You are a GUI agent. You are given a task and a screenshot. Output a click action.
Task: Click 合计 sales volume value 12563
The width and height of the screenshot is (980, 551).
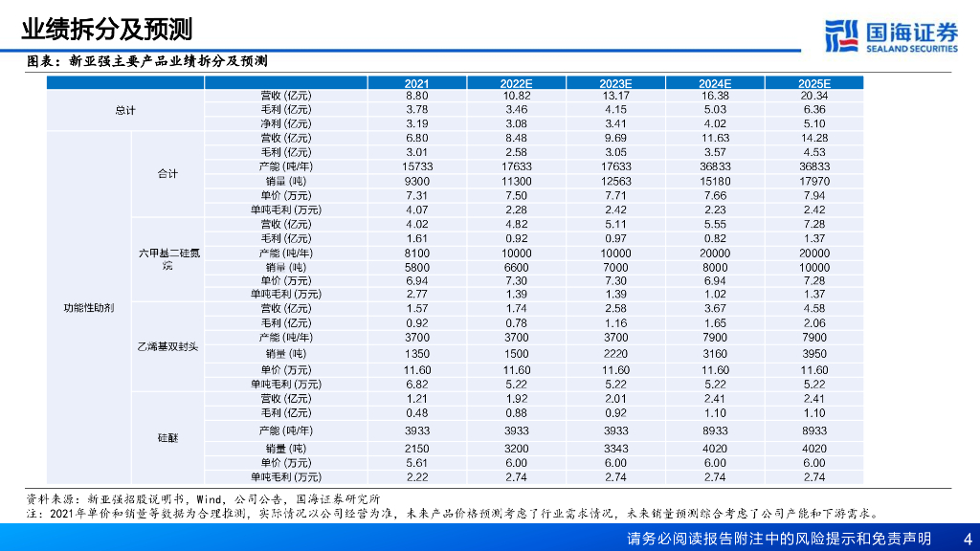click(615, 181)
